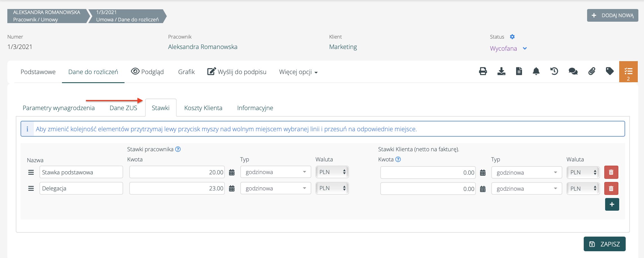This screenshot has height=258, width=644.
Task: Click the ZAPISZ save button
Action: pyautogui.click(x=605, y=244)
